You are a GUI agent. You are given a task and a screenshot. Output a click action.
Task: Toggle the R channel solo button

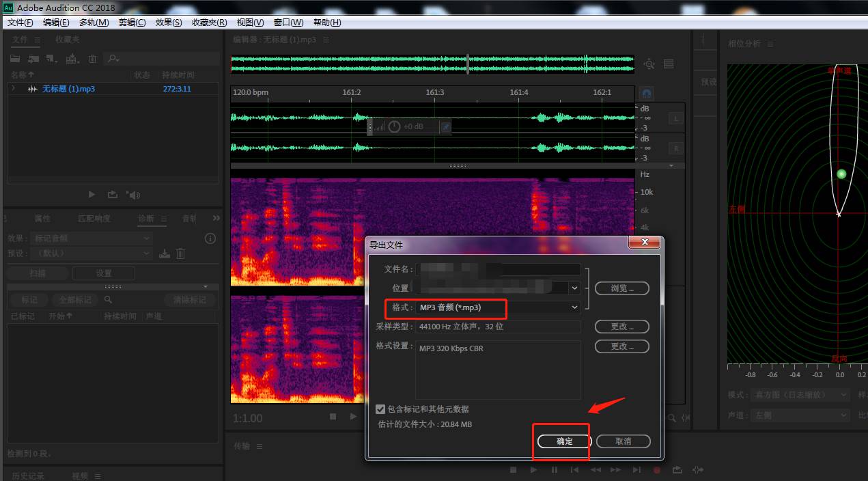coord(676,148)
